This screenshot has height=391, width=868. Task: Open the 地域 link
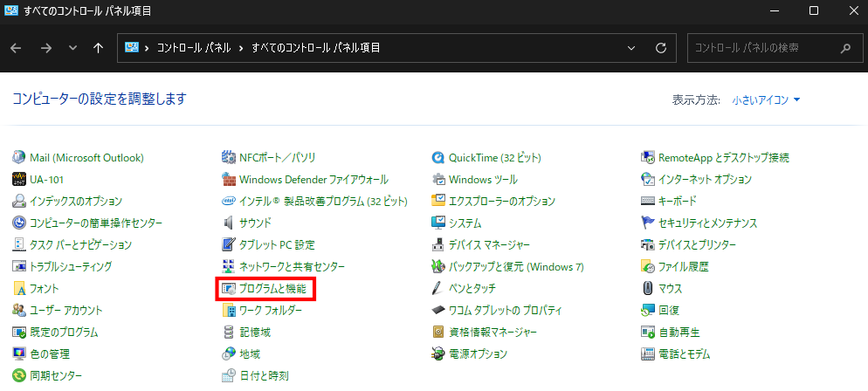tap(250, 354)
